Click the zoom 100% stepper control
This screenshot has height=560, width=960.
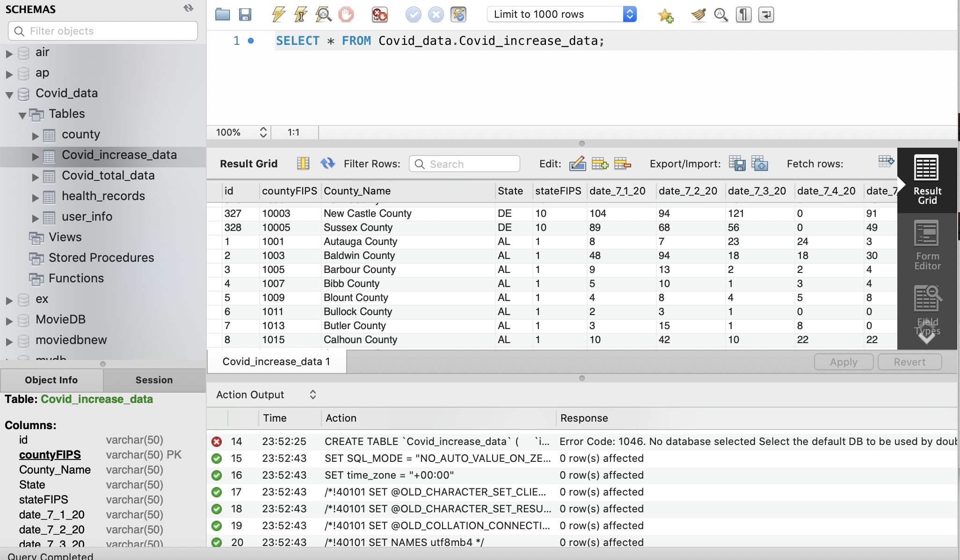coord(263,132)
